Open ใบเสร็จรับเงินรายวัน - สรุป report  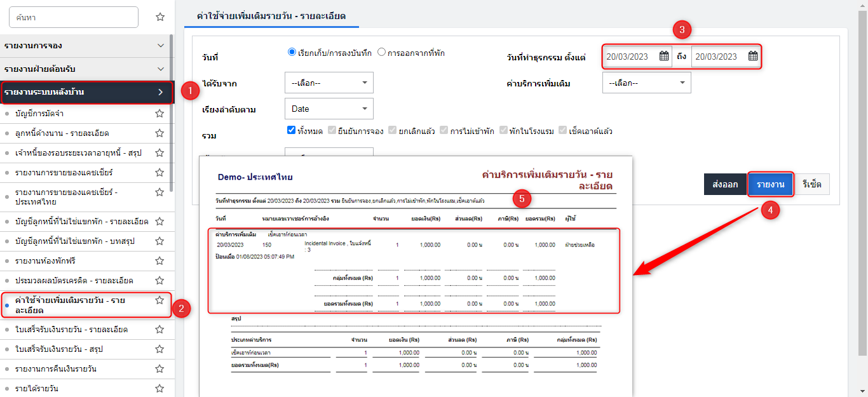[59, 349]
